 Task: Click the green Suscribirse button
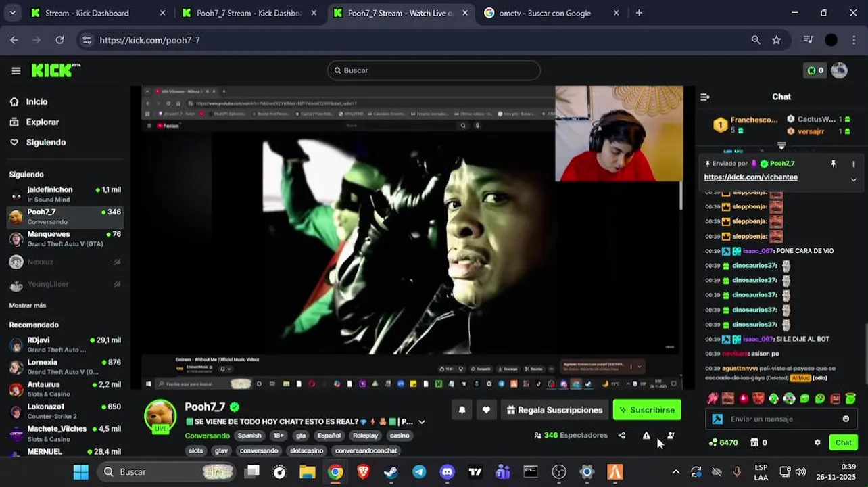(x=647, y=410)
